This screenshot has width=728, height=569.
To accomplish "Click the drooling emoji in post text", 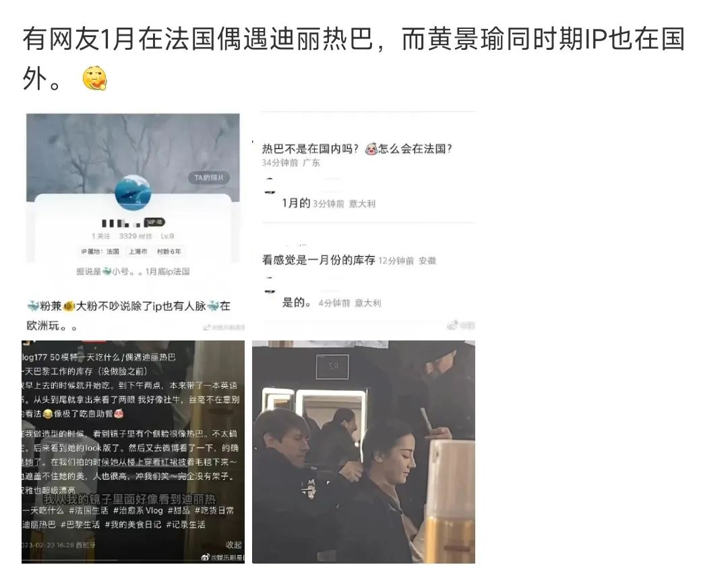I will point(95,78).
